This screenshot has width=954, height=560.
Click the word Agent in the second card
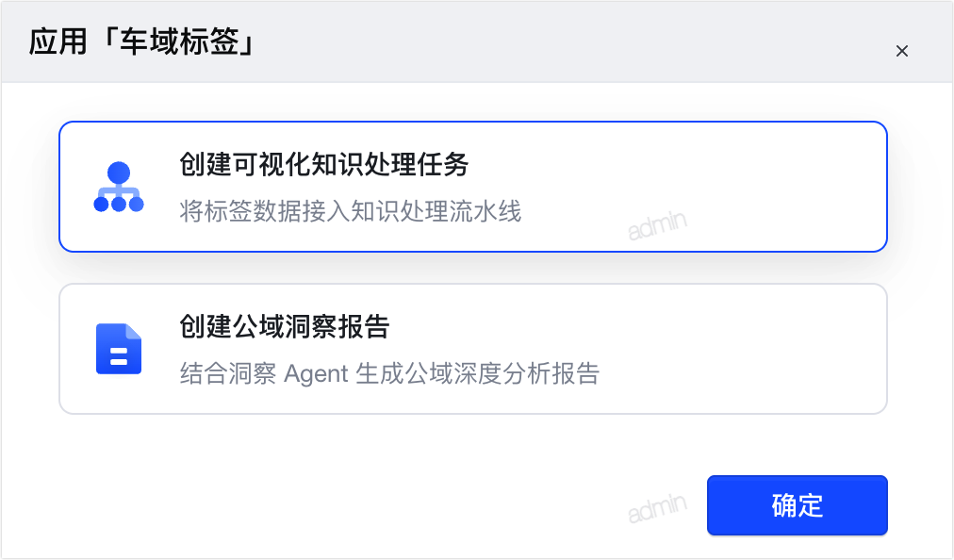coord(316,373)
